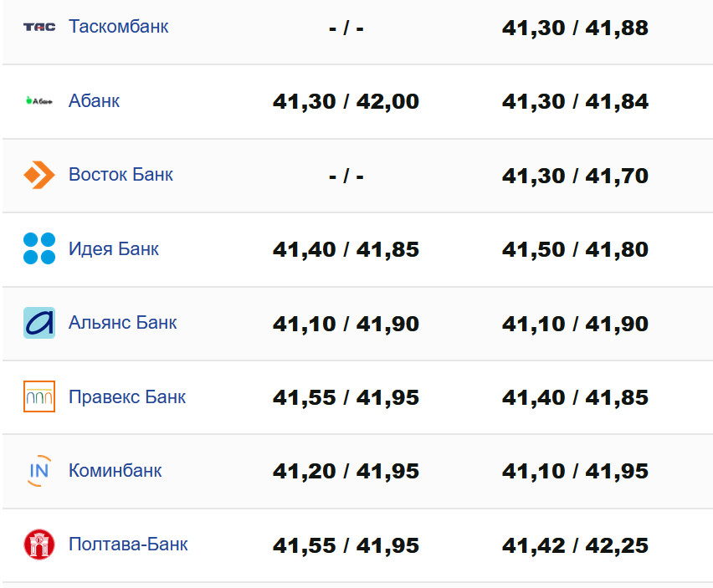Image resolution: width=713 pixels, height=588 pixels.
Task: Click the Альянс Банк logo icon
Action: 39,323
